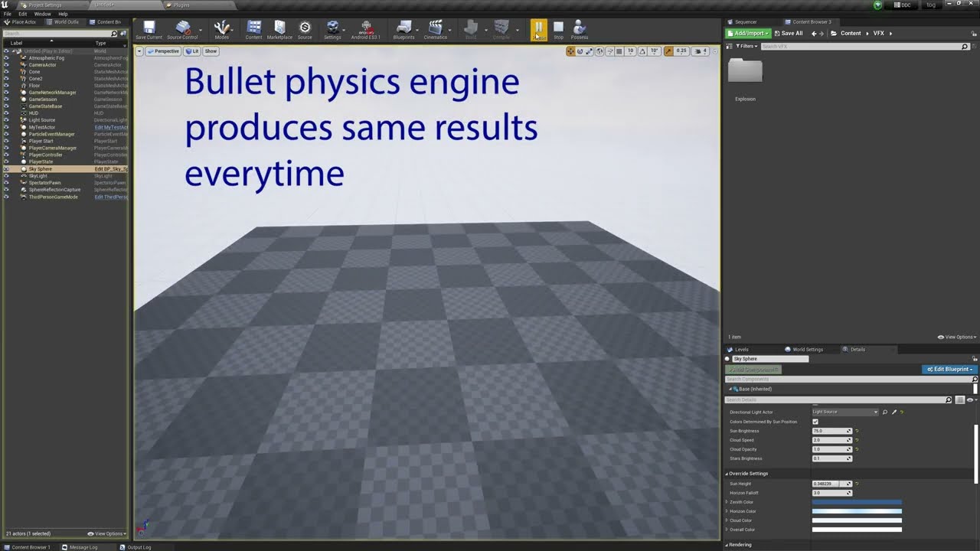Open the Lit view mode dropdown

coord(191,51)
